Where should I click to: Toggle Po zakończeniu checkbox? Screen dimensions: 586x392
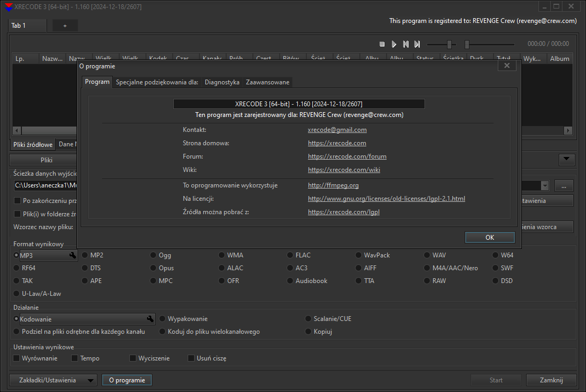pyautogui.click(x=17, y=201)
